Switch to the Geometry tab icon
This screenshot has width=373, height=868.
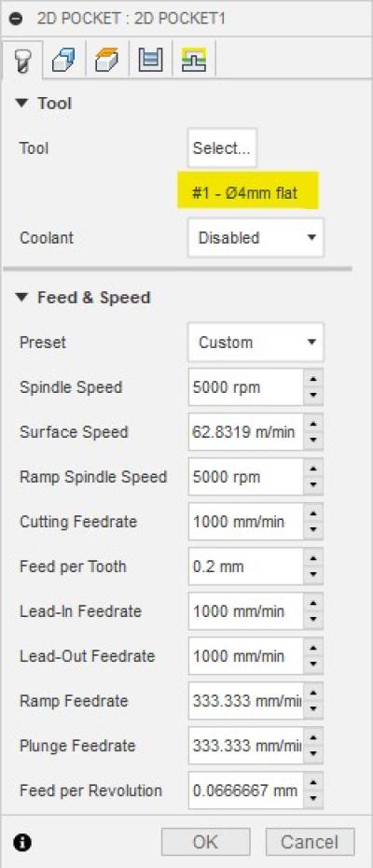coord(63,60)
